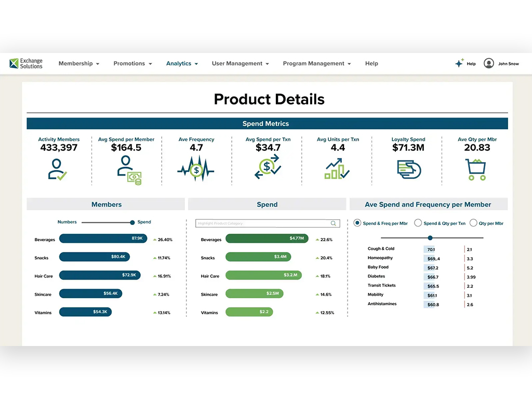The width and height of the screenshot is (532, 399).
Task: Click the Ave Frequency pulse icon
Action: pos(196,169)
